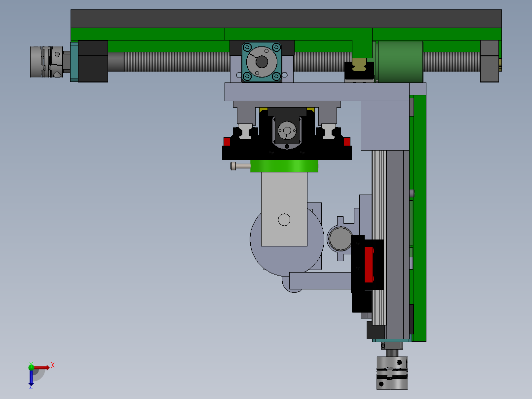Click the green Y axis origin sphere
Image resolution: width=532 pixels, height=399 pixels.
(31, 368)
